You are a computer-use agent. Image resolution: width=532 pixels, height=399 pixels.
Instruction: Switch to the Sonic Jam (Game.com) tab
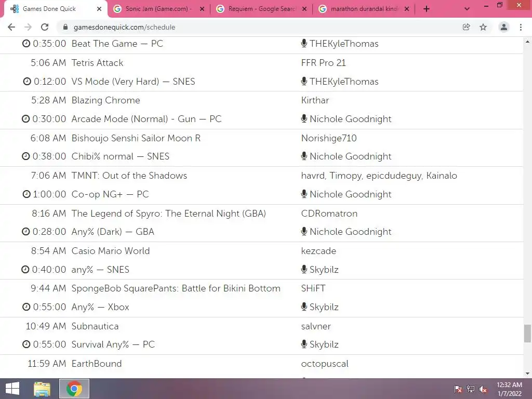[158, 9]
